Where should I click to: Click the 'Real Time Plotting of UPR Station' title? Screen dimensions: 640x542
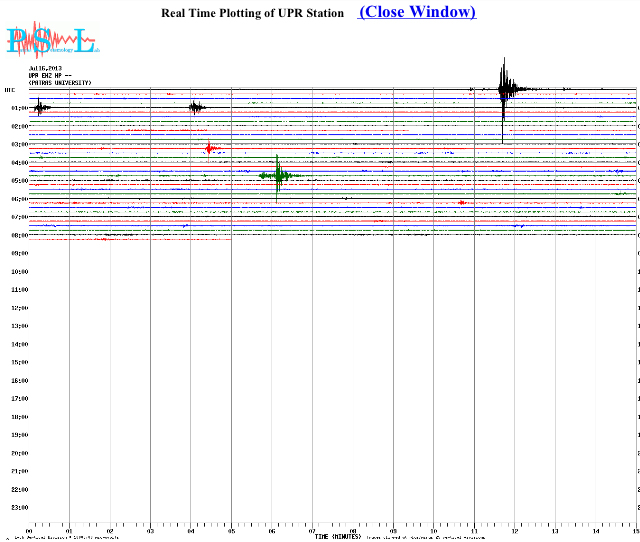tap(252, 13)
